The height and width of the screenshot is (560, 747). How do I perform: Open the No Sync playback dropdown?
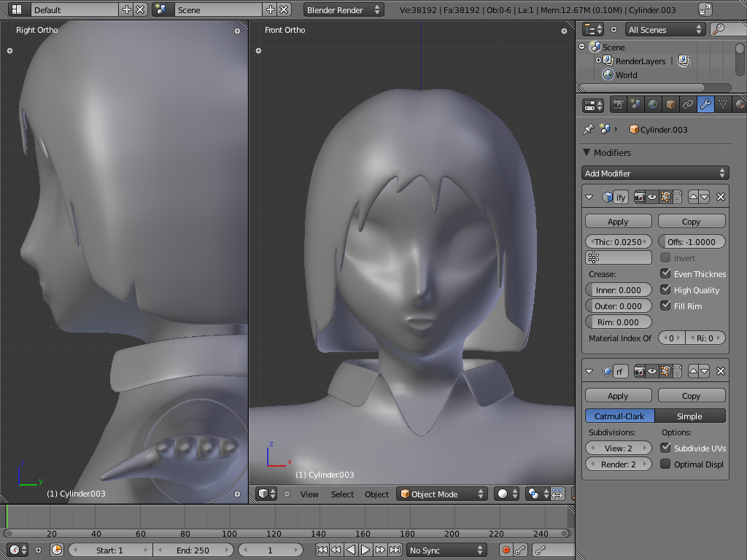(x=446, y=550)
